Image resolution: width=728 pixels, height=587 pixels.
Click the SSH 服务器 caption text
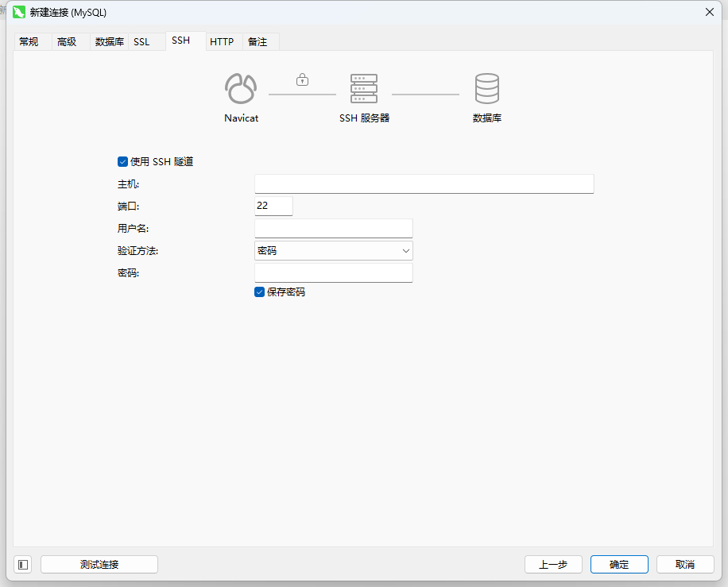[x=365, y=118]
